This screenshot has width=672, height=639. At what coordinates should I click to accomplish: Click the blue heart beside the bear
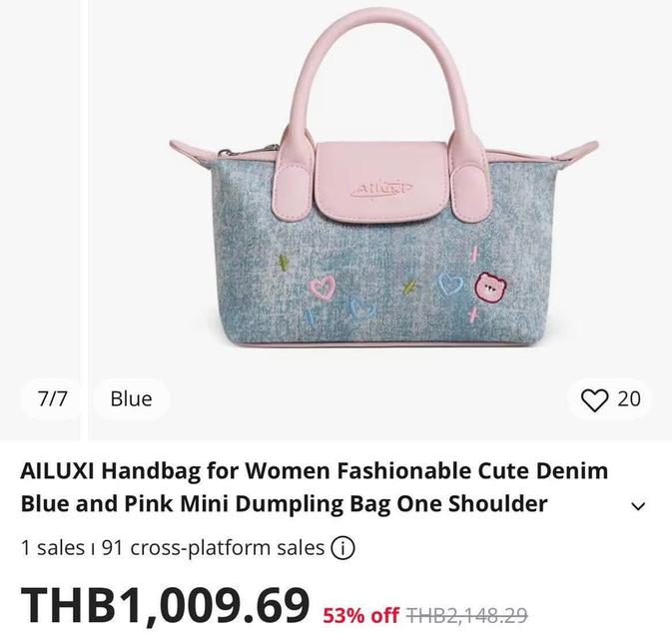pyautogui.click(x=450, y=285)
